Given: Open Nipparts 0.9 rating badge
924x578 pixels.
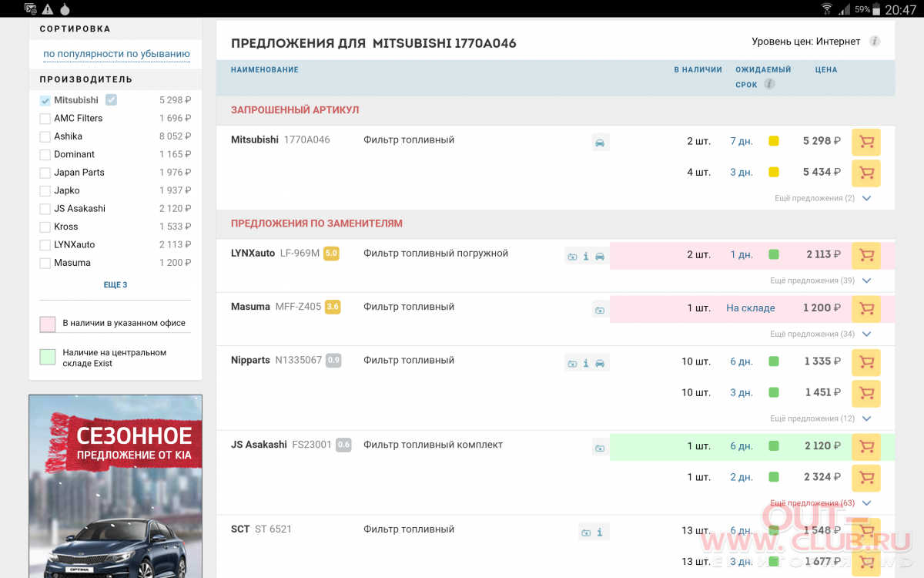Looking at the screenshot, I should point(333,360).
